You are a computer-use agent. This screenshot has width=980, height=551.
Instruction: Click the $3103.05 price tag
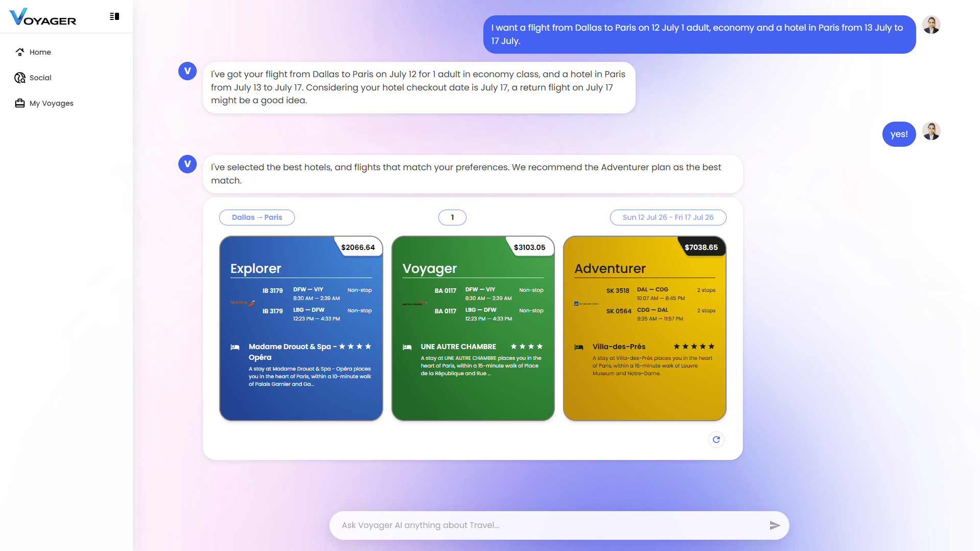point(530,247)
